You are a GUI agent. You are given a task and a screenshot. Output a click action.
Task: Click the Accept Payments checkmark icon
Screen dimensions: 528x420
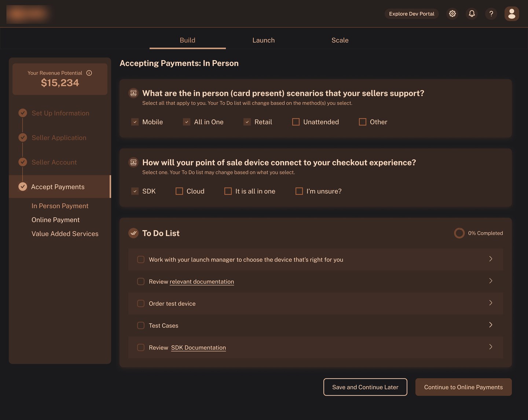23,187
